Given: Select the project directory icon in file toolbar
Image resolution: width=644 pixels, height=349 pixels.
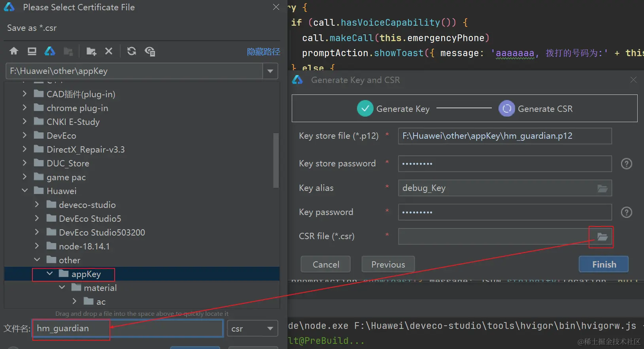Looking at the screenshot, I should tap(50, 51).
